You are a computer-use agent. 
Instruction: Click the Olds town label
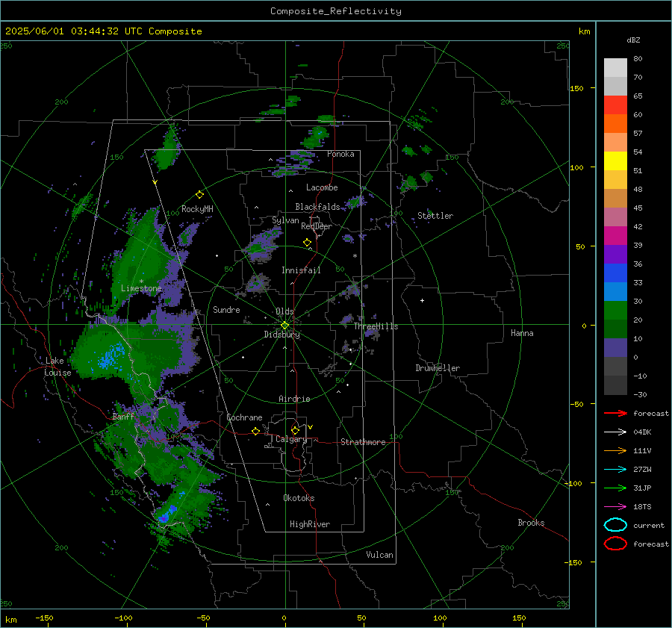[x=284, y=311]
